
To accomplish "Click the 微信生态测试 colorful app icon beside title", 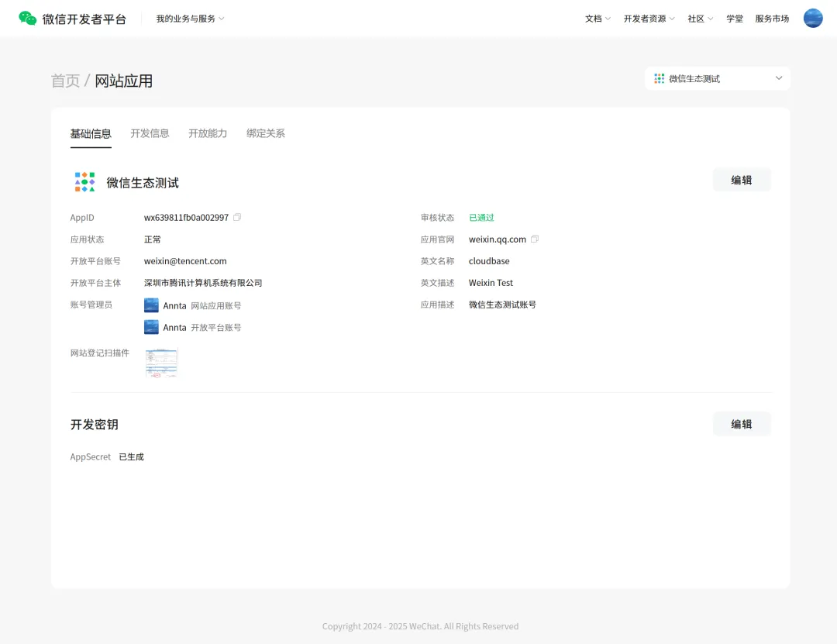I will point(85,182).
